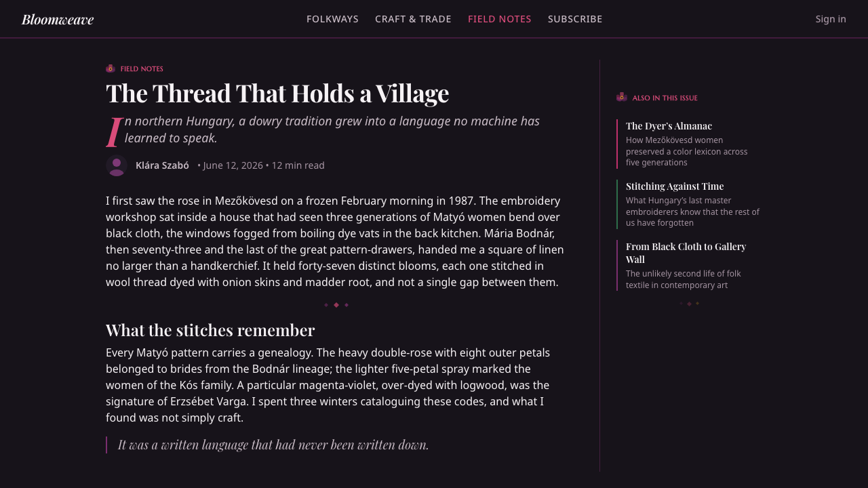This screenshot has height=488, width=868.
Task: Click the Field Notes category label above title
Action: click(x=142, y=69)
